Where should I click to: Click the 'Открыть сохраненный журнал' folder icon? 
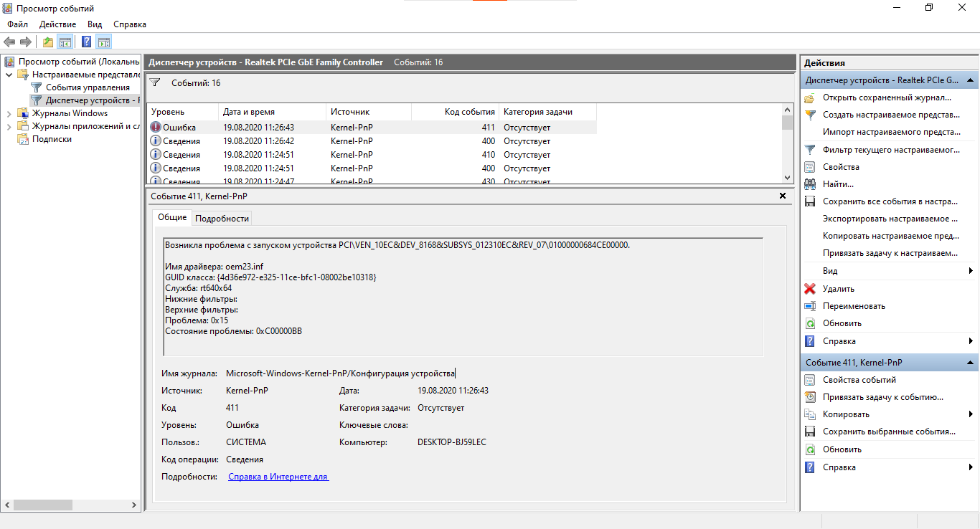pyautogui.click(x=810, y=97)
